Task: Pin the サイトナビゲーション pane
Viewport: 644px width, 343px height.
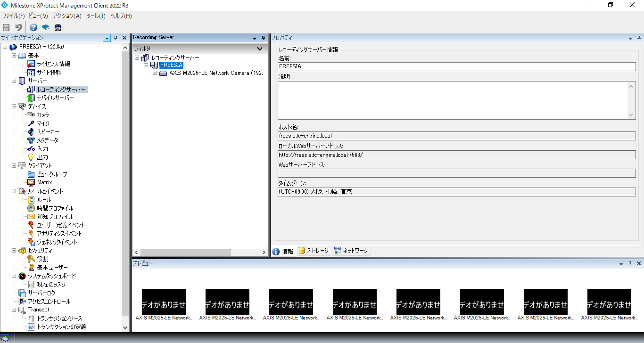Action: pos(116,38)
